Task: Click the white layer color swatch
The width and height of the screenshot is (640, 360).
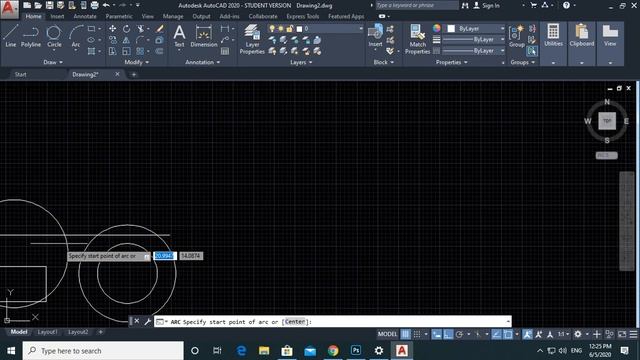Action: (x=299, y=29)
